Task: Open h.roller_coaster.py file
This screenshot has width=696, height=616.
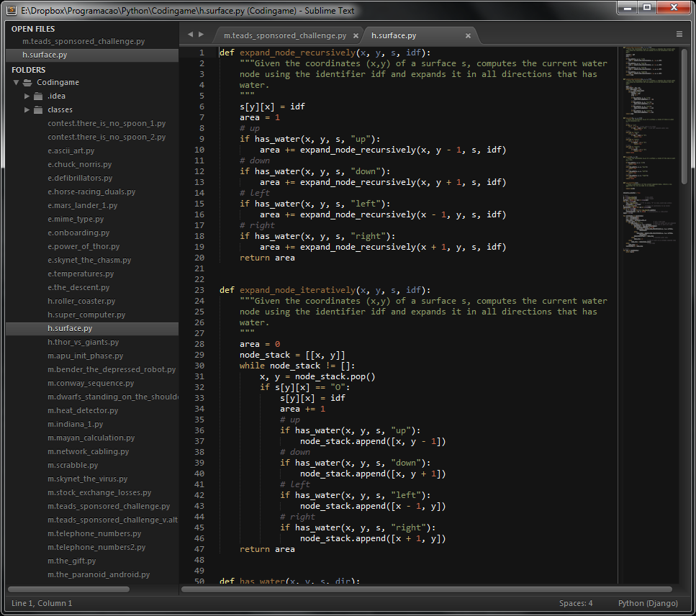Action: click(x=81, y=302)
